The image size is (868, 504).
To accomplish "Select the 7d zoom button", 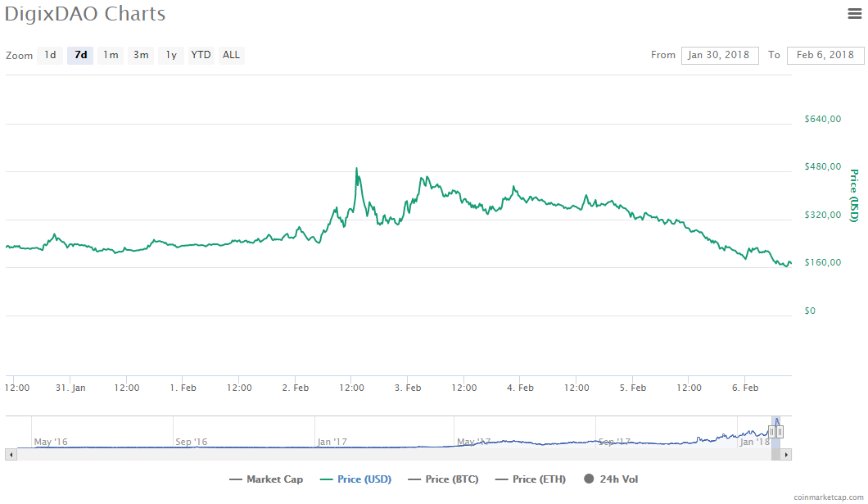I will pos(80,55).
